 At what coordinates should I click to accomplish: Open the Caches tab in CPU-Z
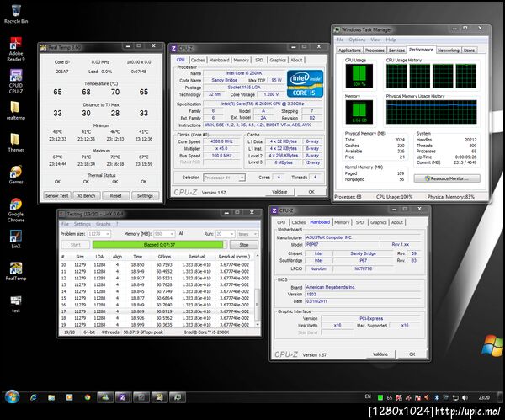(x=198, y=61)
